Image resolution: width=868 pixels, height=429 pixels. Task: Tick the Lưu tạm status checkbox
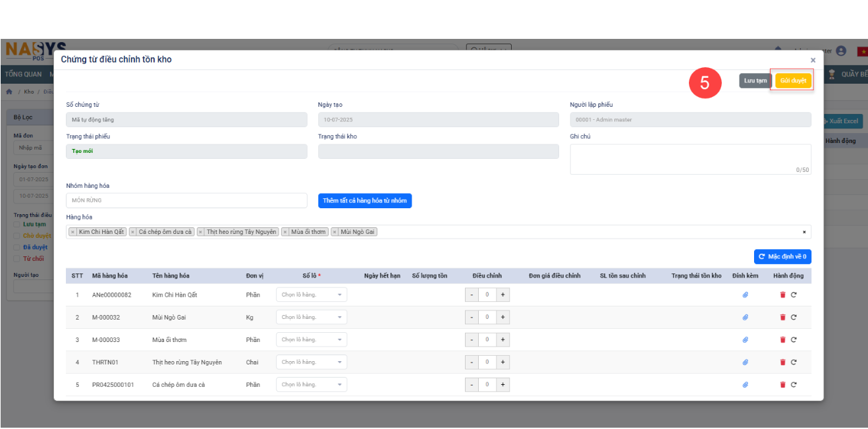(17, 225)
